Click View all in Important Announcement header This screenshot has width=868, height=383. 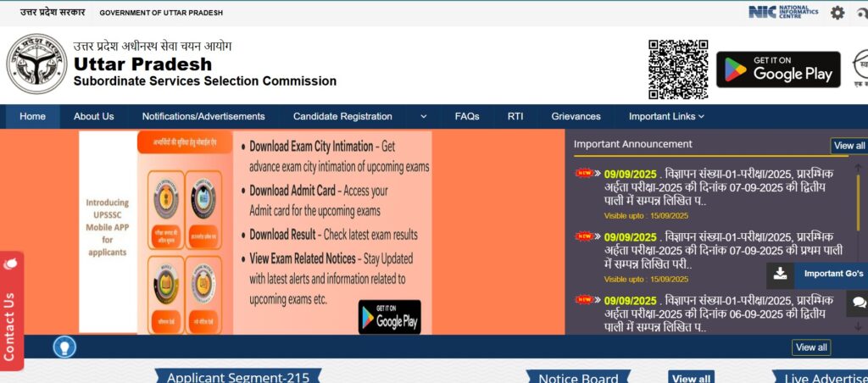coord(849,146)
